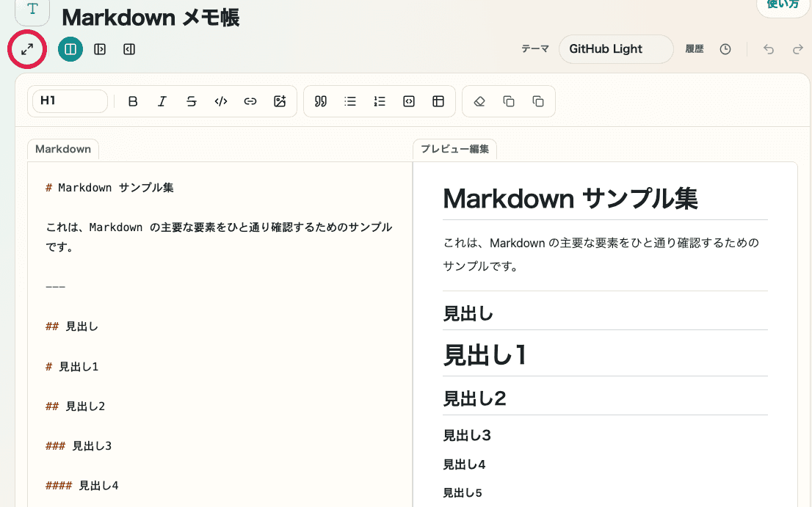
Task: Insert a hyperlink
Action: 250,101
